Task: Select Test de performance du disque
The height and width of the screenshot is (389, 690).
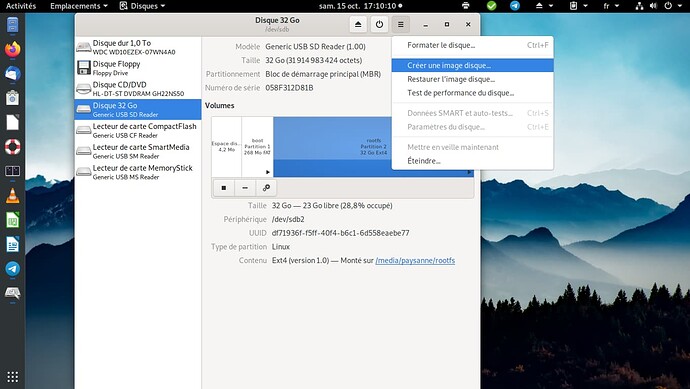Action: click(x=473, y=93)
